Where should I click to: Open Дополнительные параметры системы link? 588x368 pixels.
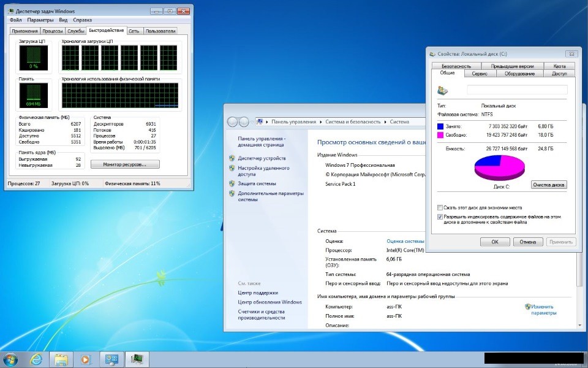pyautogui.click(x=271, y=196)
